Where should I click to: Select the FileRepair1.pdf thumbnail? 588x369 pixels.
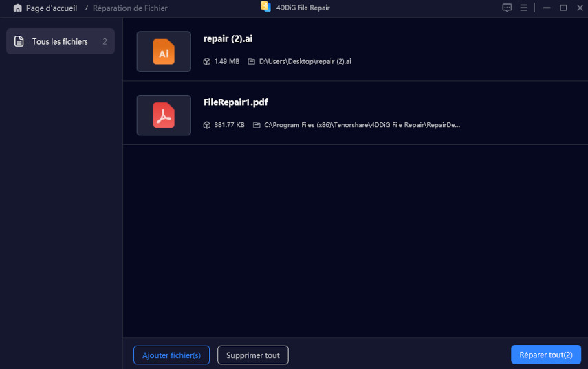tap(164, 115)
